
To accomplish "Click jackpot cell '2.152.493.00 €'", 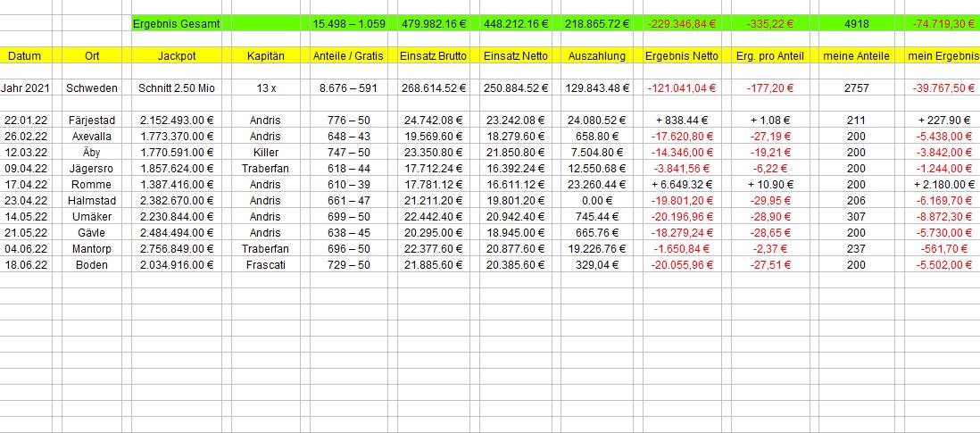I will click(x=177, y=120).
